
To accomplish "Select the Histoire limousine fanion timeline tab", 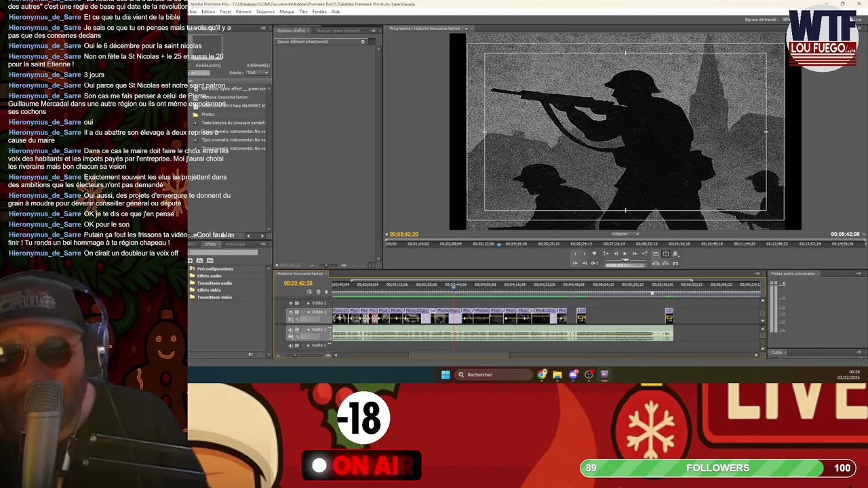I will coord(300,274).
